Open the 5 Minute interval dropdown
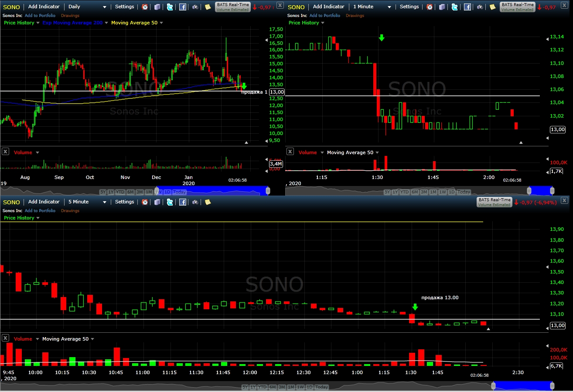This screenshot has width=573, height=392. 86,202
